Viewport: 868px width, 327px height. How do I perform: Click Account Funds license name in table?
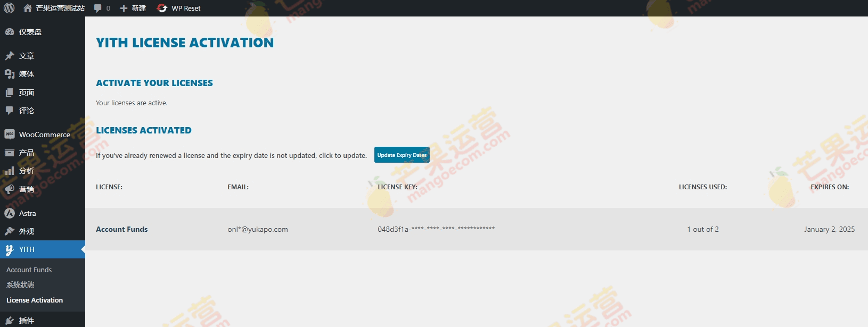tap(122, 229)
